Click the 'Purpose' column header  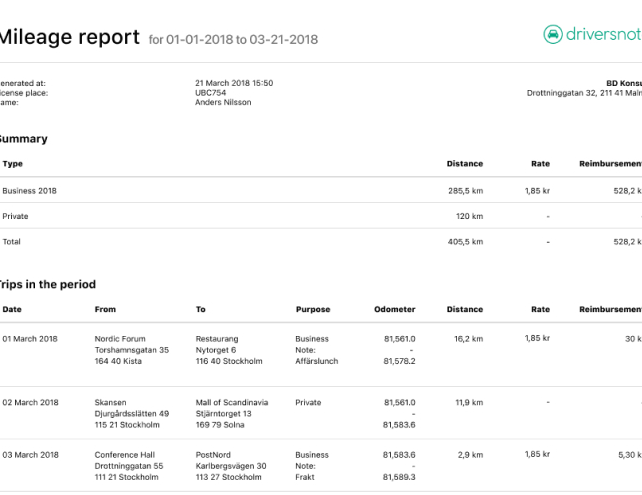point(313,310)
